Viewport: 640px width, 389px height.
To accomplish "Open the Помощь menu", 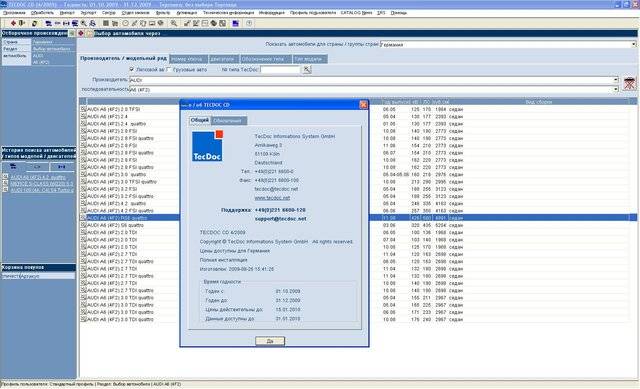I will [x=398, y=13].
